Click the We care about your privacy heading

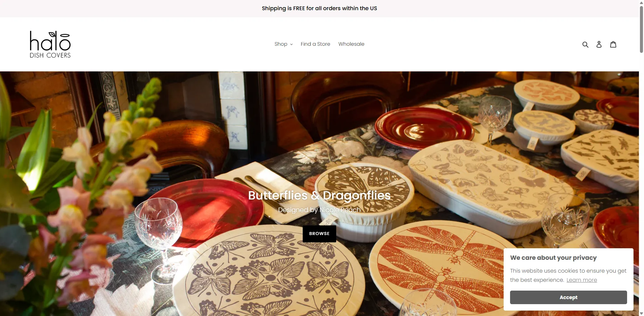553,258
